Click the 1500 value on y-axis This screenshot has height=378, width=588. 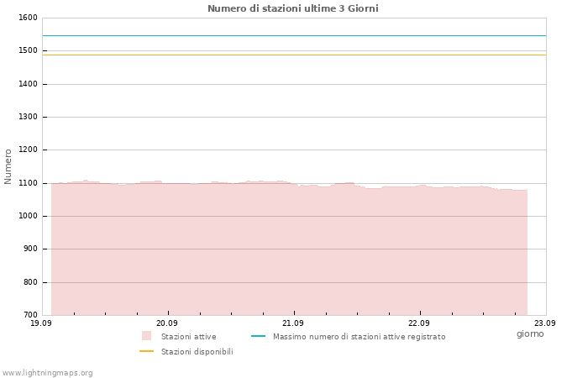[x=28, y=50]
